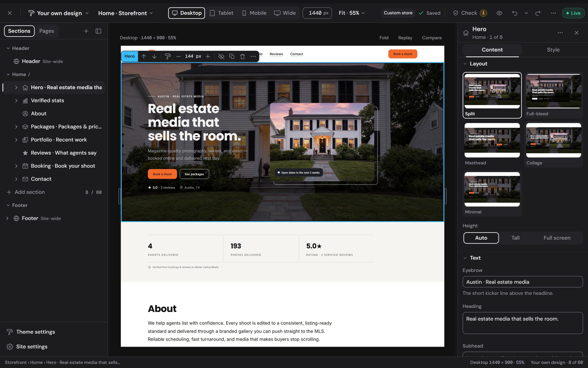This screenshot has width=588, height=368.
Task: Duplicate the Hero section
Action: (x=232, y=56)
